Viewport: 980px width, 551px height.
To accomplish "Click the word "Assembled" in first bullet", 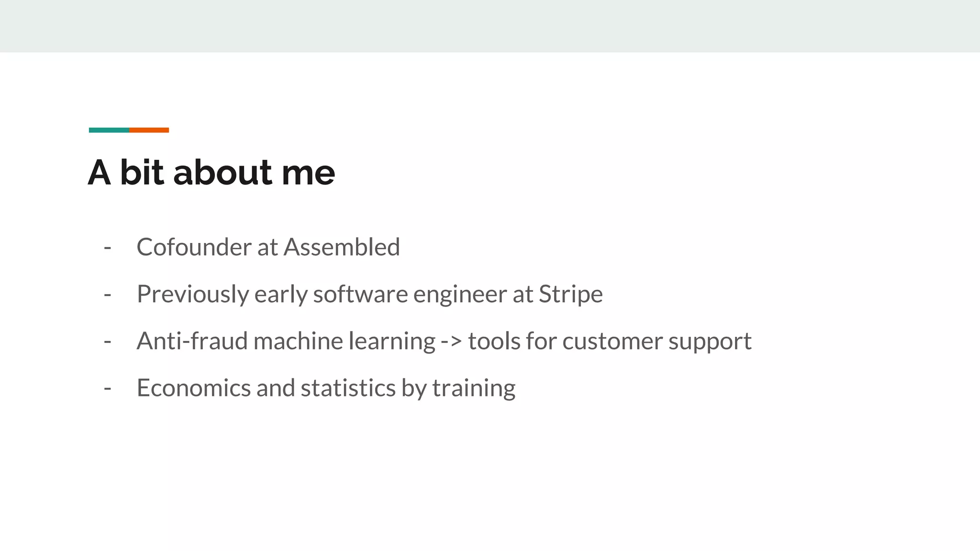I will [x=342, y=247].
